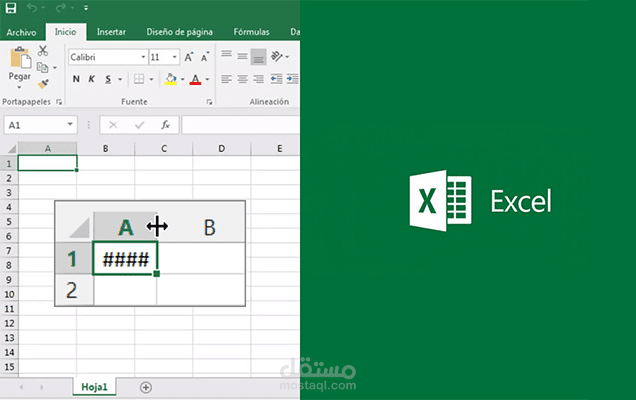The image size is (636, 400).
Task: Click the Cut scissors icon
Action: pos(43,51)
